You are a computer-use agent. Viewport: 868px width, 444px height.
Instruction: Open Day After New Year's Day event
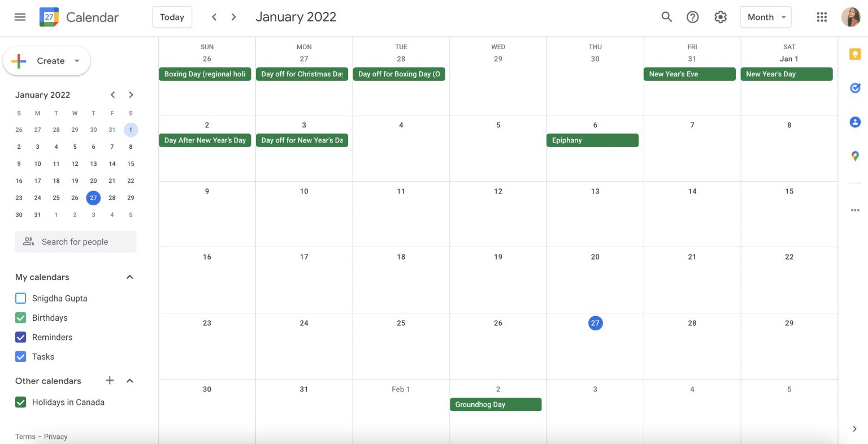205,140
